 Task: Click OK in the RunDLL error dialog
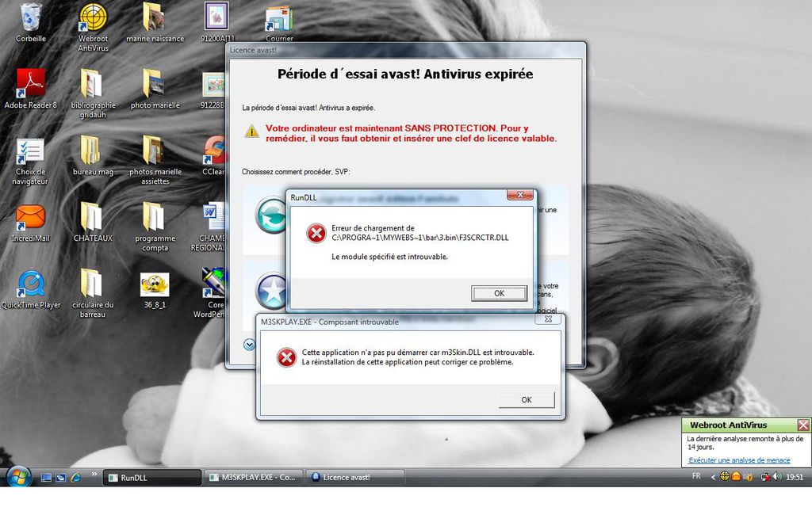pyautogui.click(x=499, y=293)
